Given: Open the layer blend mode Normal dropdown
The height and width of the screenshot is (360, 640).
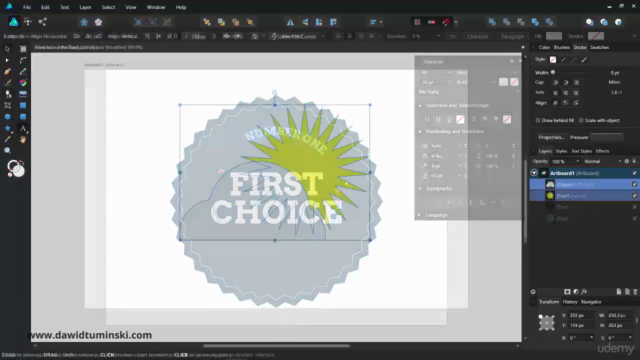Looking at the screenshot, I should click(x=602, y=161).
